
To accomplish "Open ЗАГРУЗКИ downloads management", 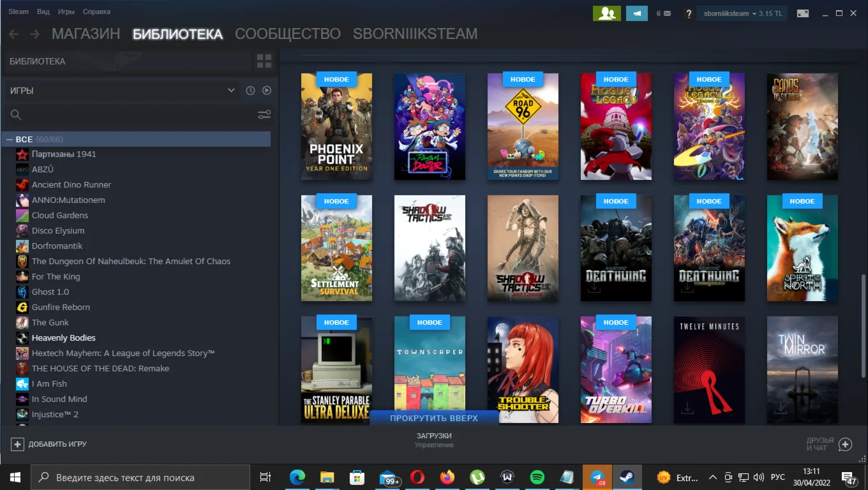I will [x=434, y=440].
